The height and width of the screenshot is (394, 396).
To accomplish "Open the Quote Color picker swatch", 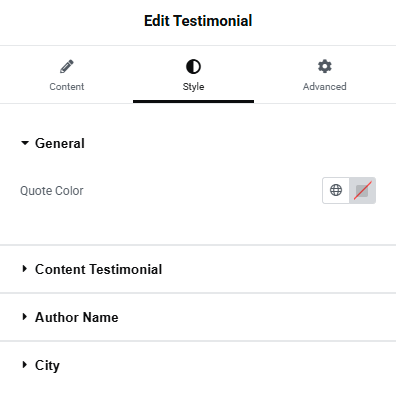I will pos(362,190).
